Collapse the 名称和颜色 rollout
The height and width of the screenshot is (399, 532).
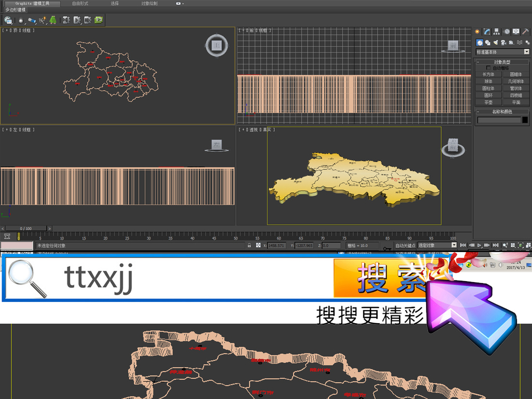tap(478, 111)
